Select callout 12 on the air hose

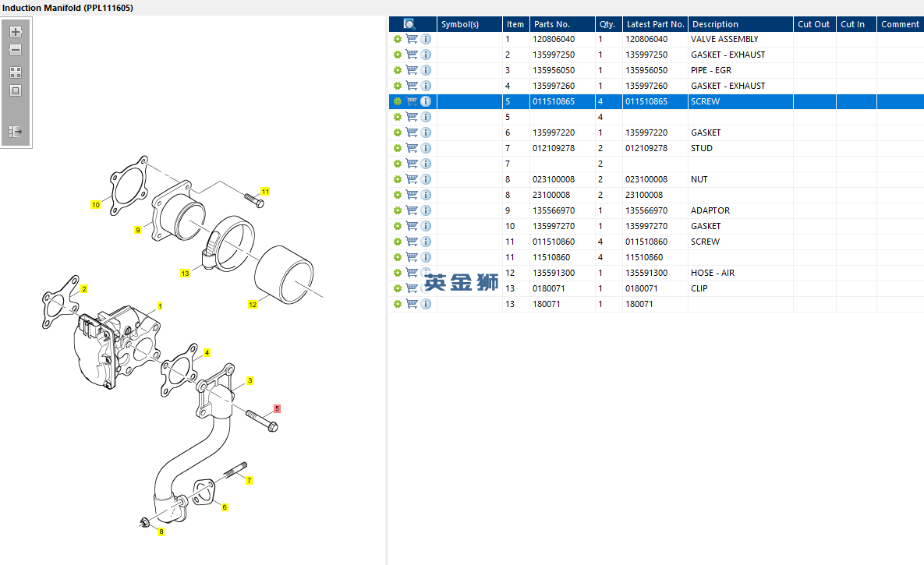tap(253, 305)
